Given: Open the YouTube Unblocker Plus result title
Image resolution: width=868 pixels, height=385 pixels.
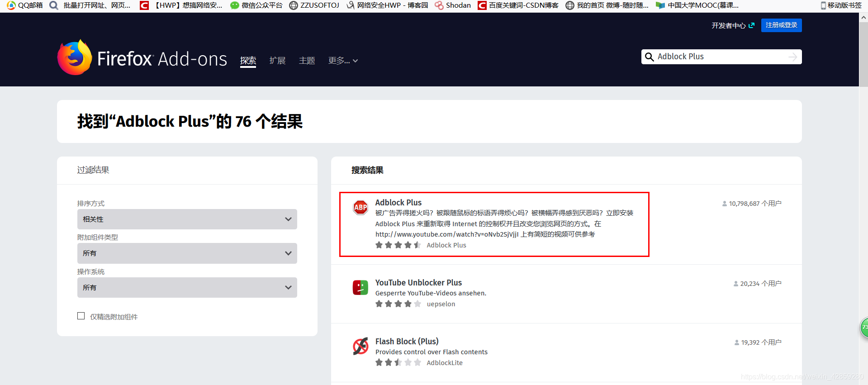Looking at the screenshot, I should tap(418, 283).
